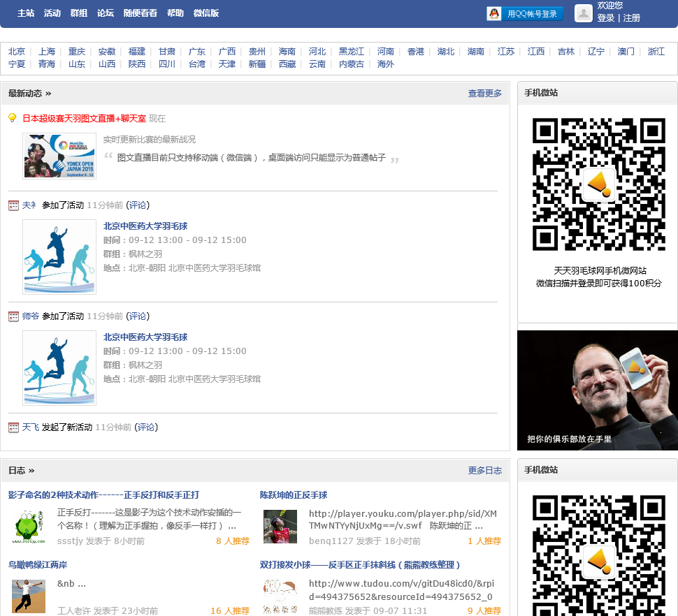Select the 浙江 region link

tap(656, 52)
